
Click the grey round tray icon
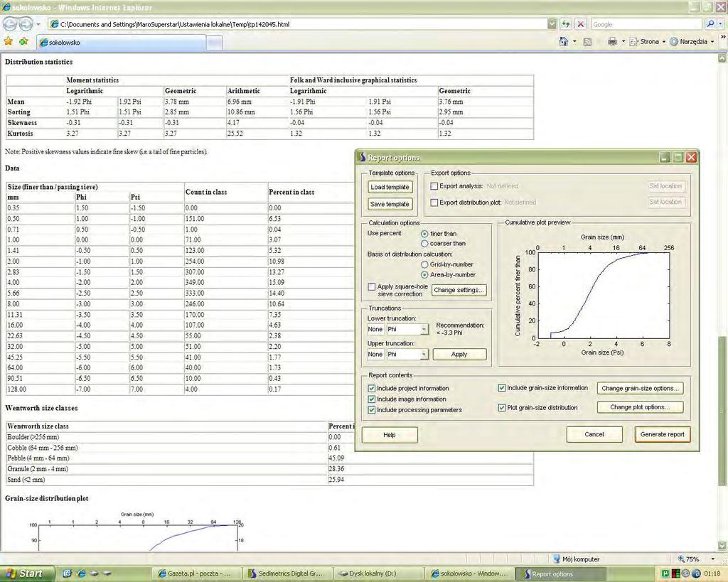[x=685, y=573]
